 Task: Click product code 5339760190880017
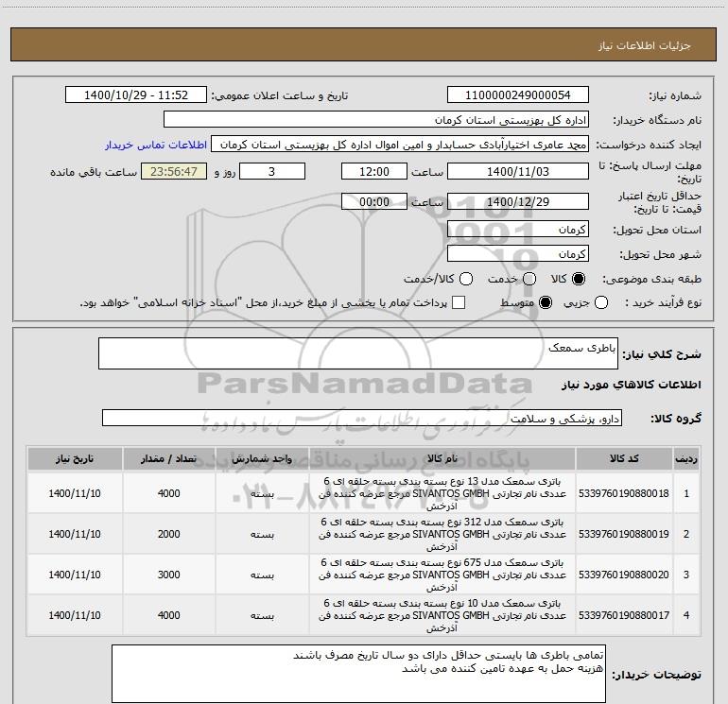click(x=624, y=615)
